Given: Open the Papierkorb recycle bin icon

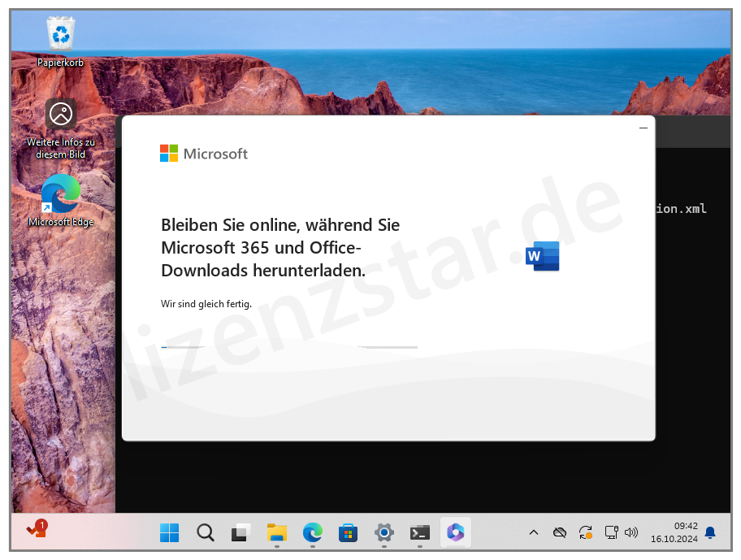Looking at the screenshot, I should tap(60, 42).
